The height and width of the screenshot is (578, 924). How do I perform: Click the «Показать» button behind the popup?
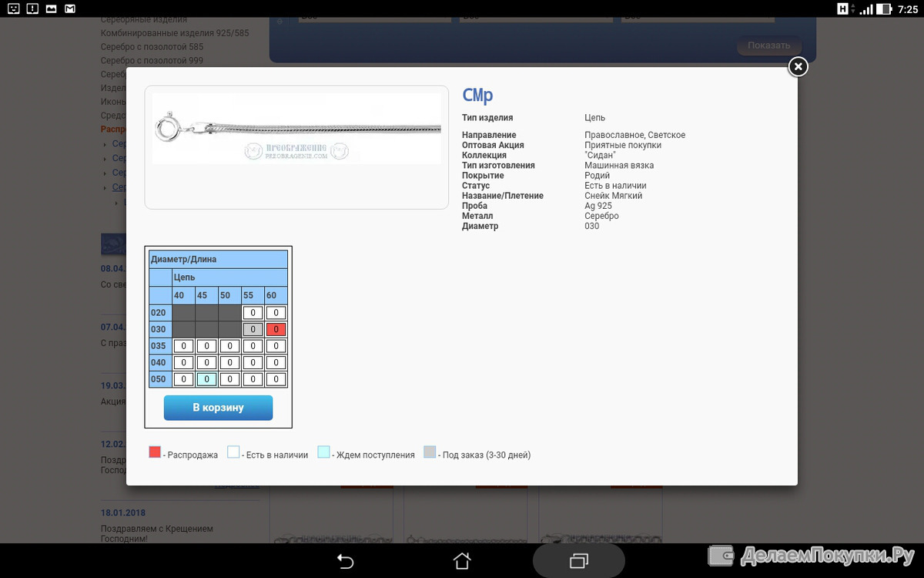click(768, 45)
